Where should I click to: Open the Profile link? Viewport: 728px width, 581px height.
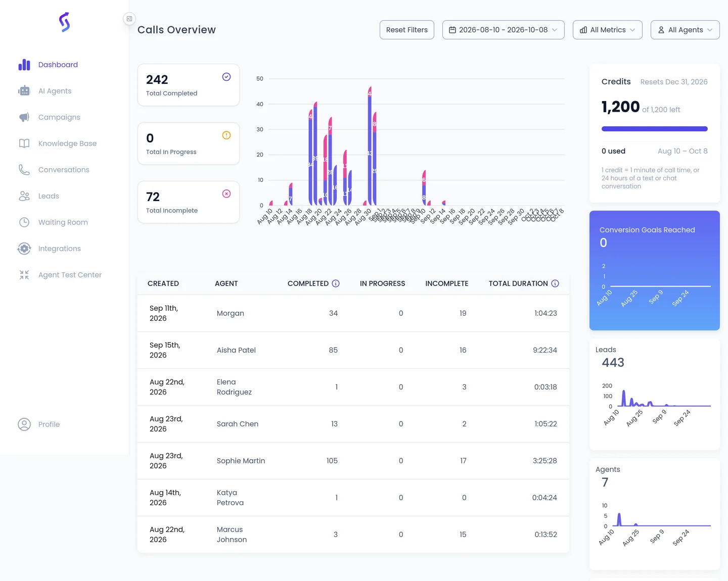click(49, 424)
